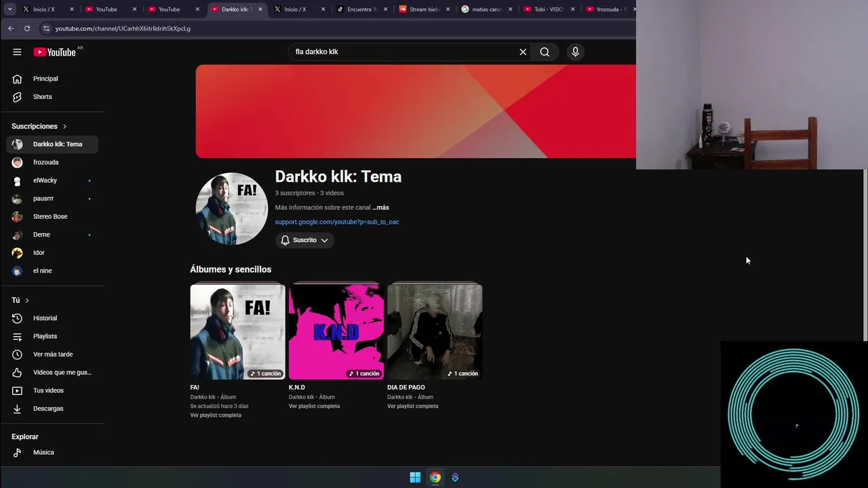Switch to the frozouda tab
The image size is (868, 488).
pyautogui.click(x=609, y=9)
